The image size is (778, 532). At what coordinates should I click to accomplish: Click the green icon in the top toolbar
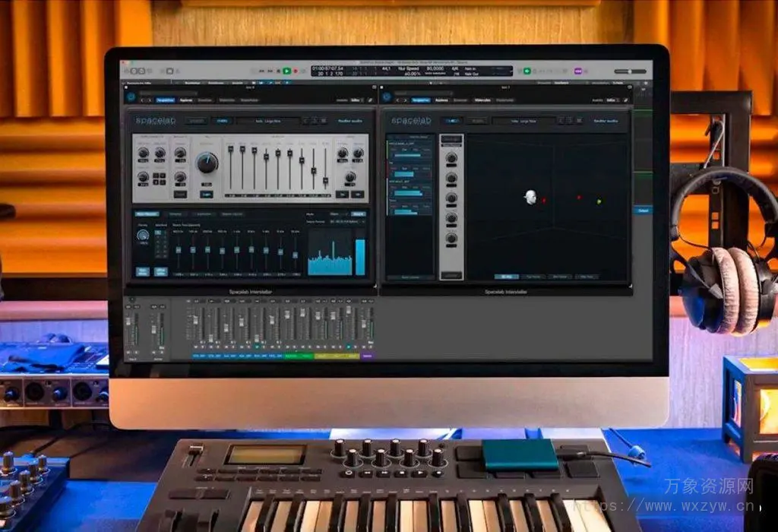point(525,71)
